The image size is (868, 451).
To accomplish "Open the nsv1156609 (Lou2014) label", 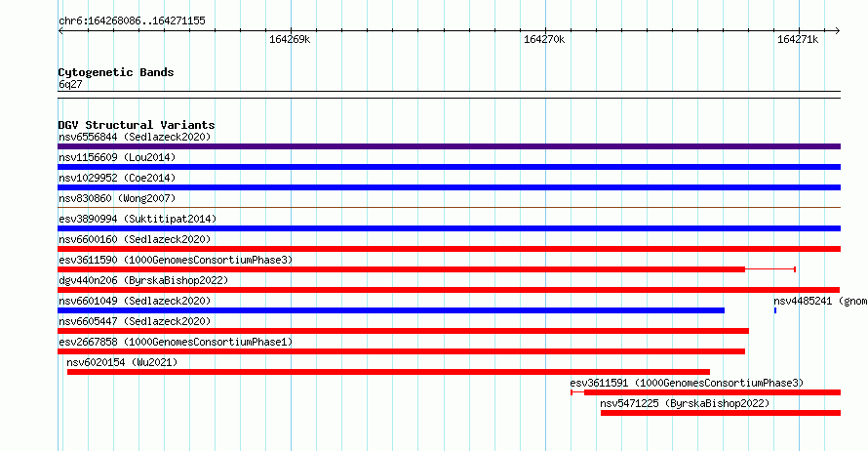I will coord(117,157).
